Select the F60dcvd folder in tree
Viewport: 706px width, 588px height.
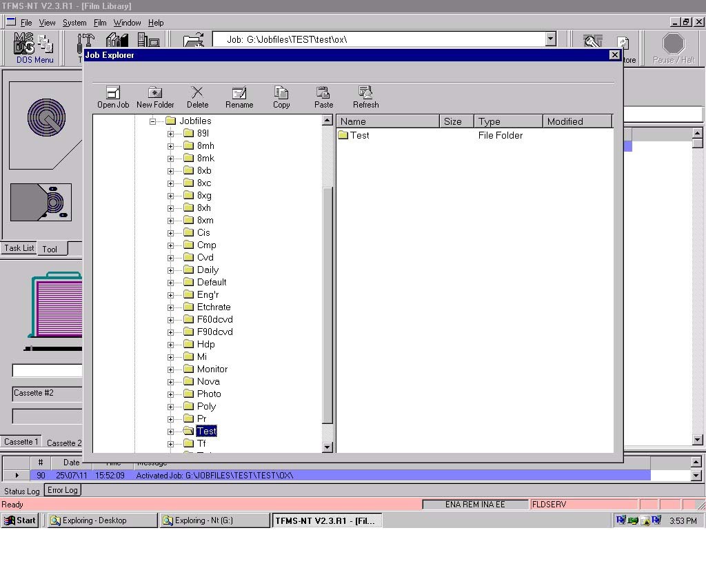point(215,320)
